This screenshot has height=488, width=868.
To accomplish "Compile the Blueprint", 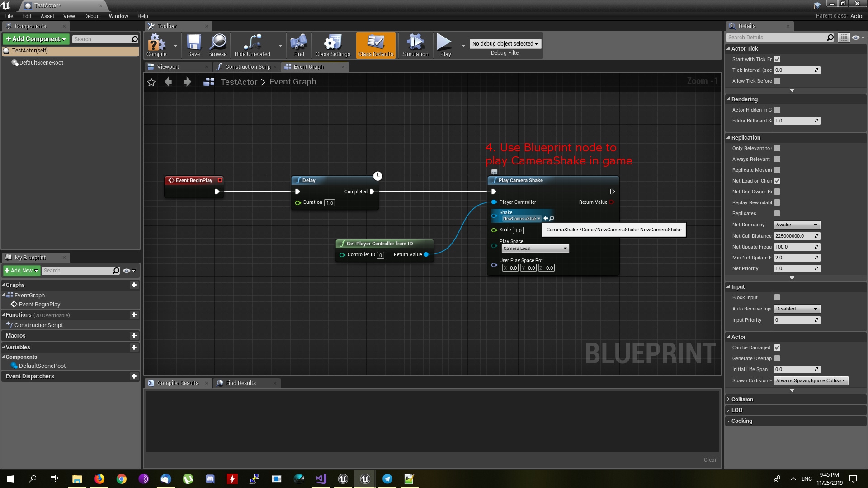I will (x=156, y=44).
